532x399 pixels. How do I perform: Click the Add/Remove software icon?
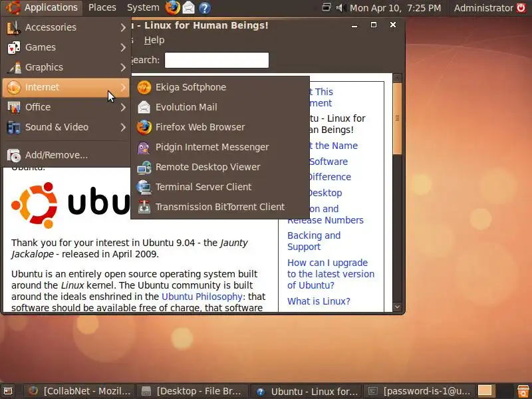pyautogui.click(x=14, y=156)
